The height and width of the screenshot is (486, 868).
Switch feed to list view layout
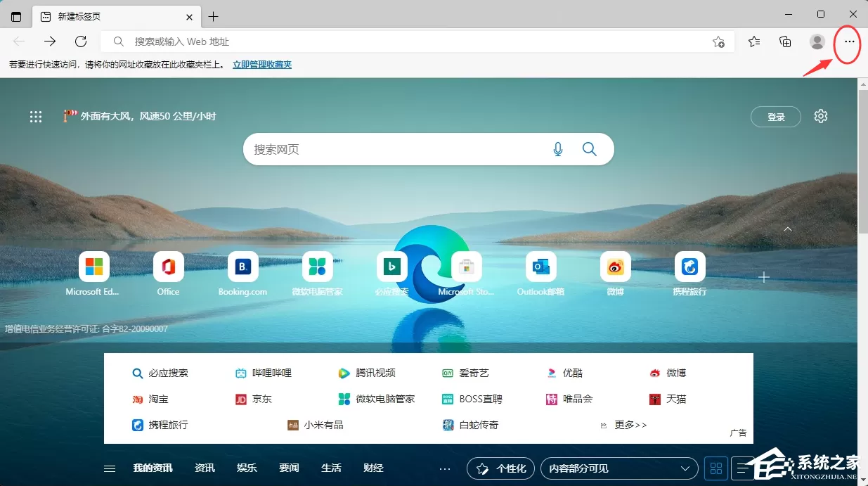[741, 468]
